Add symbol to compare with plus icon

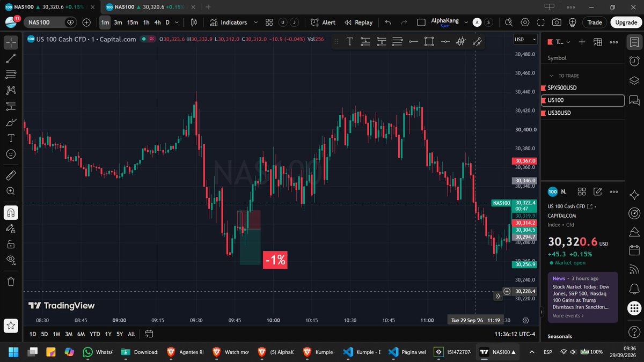pyautogui.click(x=86, y=23)
